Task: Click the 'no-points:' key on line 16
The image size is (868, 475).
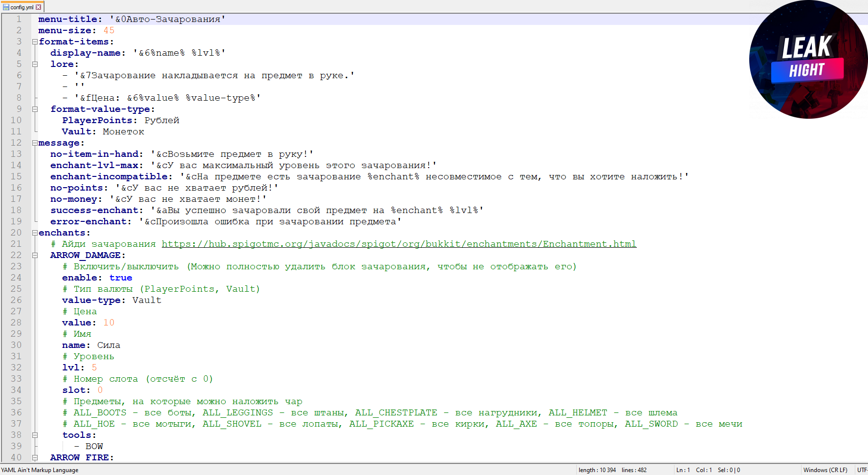Action: point(79,188)
